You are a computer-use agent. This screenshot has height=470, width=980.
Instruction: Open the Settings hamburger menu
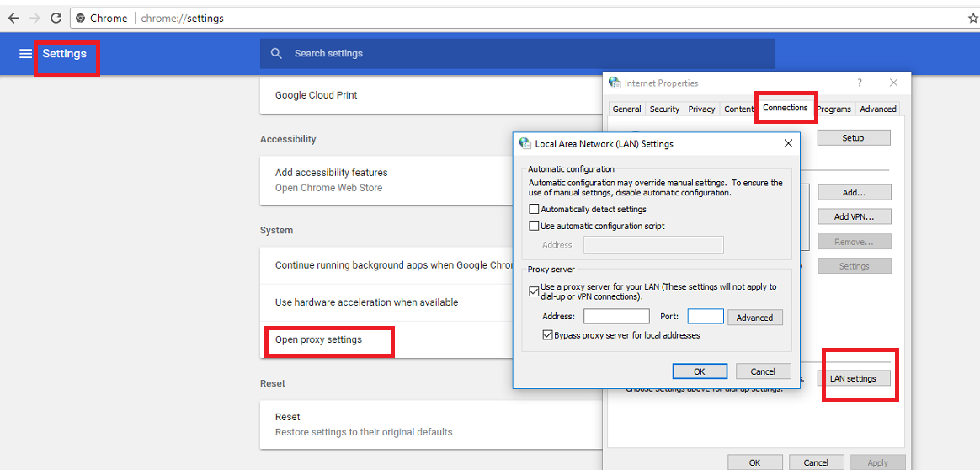(x=25, y=54)
